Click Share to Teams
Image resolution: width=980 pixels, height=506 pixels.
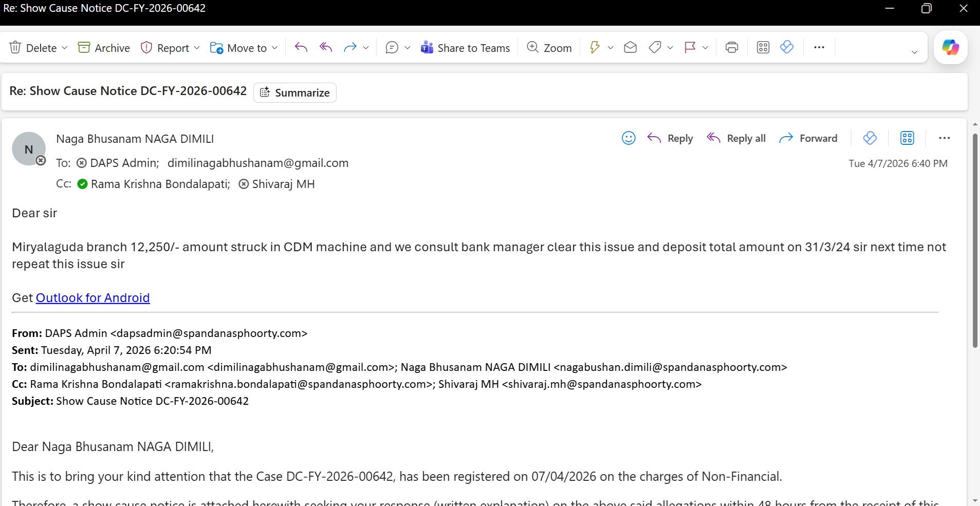(x=465, y=48)
